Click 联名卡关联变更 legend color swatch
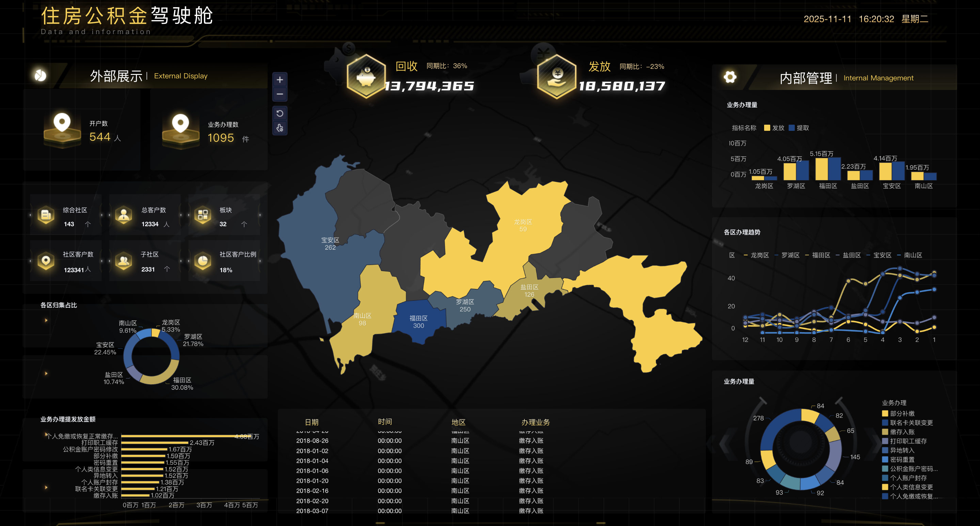This screenshot has height=526, width=980. pos(885,422)
